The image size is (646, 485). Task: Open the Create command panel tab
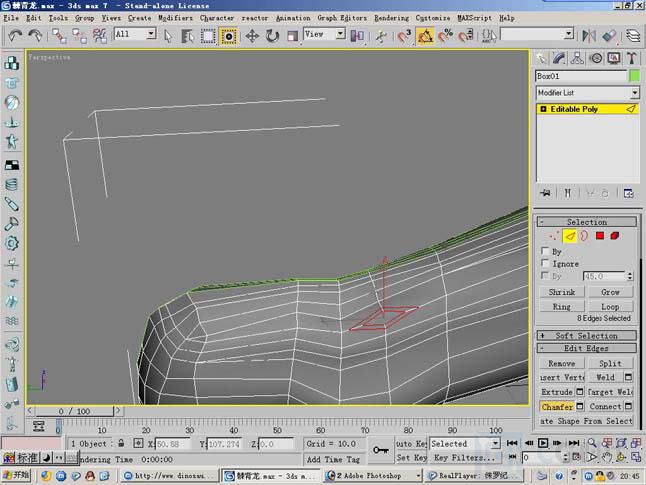pyautogui.click(x=541, y=58)
